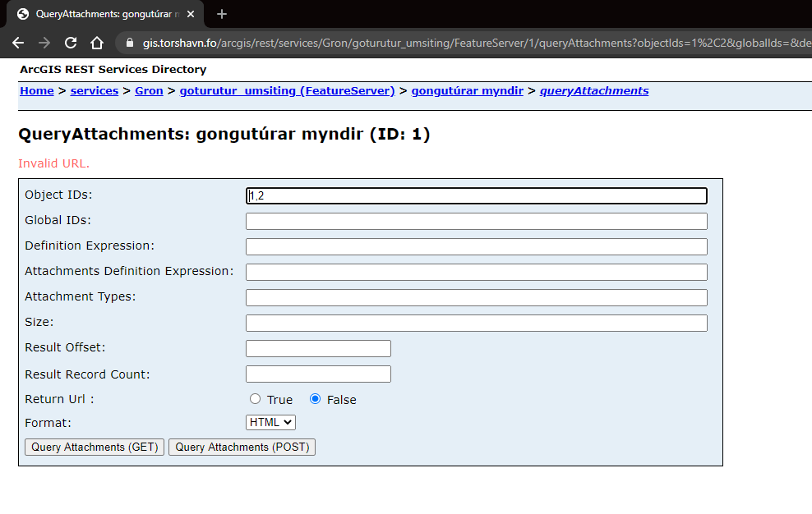Select the True radio button for Return Url

(x=255, y=399)
